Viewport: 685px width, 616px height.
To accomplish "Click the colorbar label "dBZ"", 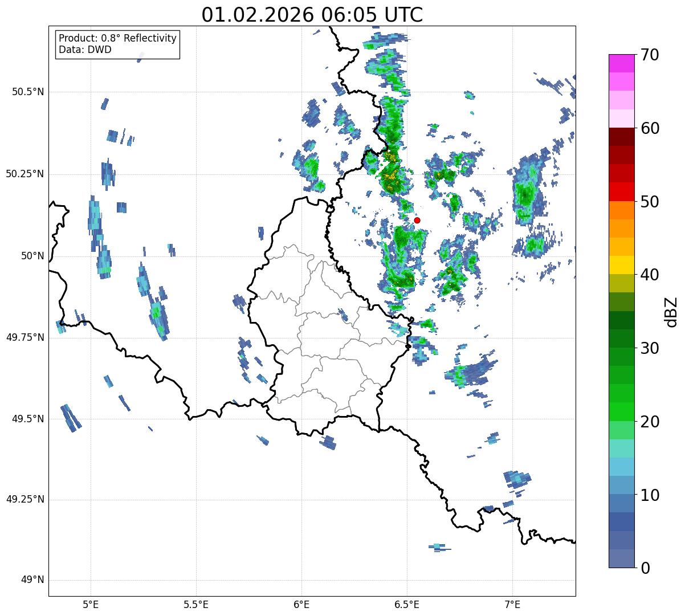I will [671, 312].
